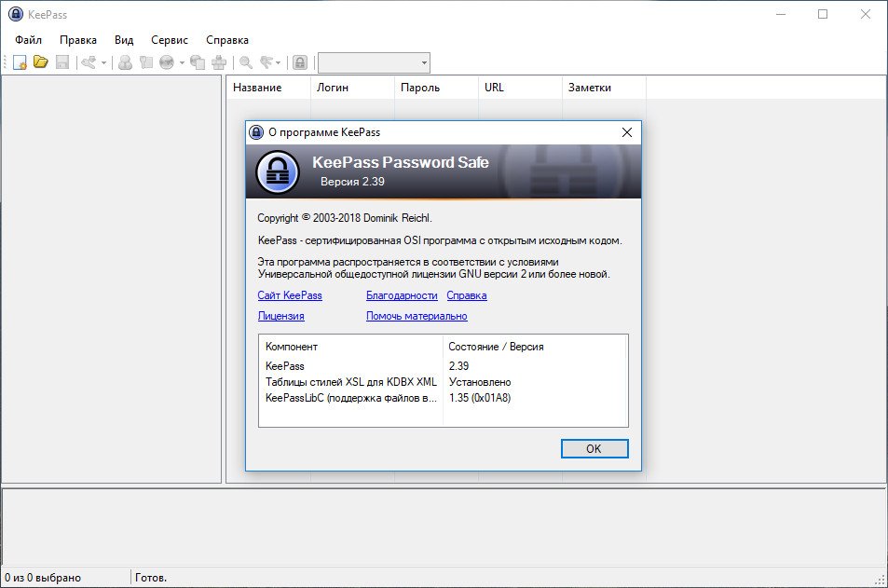
Task: Click the Готов. status bar text
Action: point(151,578)
